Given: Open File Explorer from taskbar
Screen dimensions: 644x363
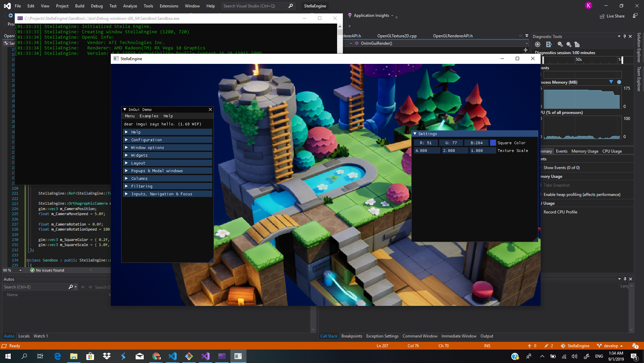Looking at the screenshot, I should coord(74,356).
